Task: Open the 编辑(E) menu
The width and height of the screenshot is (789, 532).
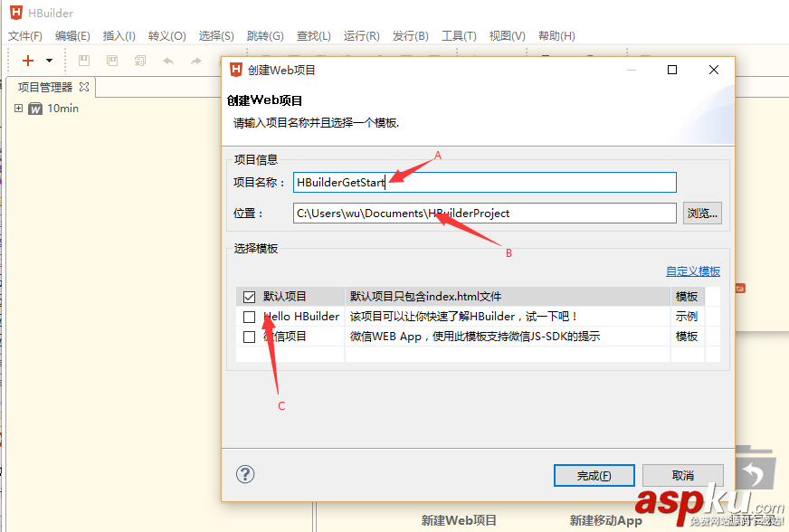Action: pyautogui.click(x=72, y=35)
